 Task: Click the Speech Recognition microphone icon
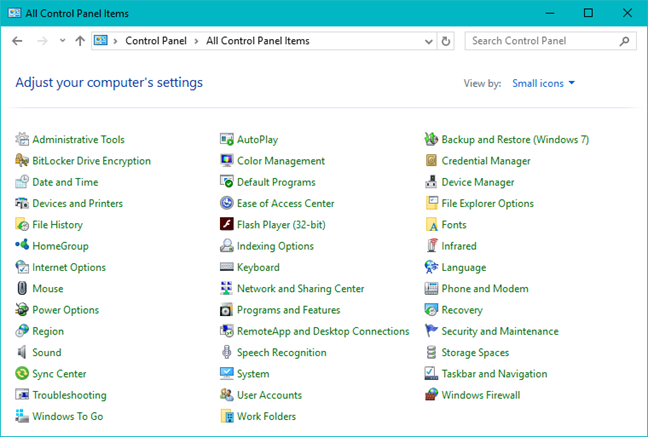pyautogui.click(x=228, y=353)
